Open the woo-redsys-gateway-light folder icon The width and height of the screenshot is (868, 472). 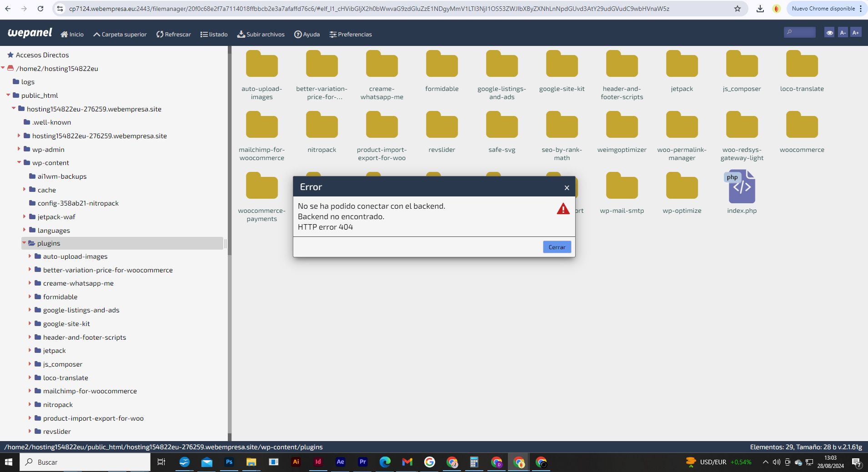(742, 125)
